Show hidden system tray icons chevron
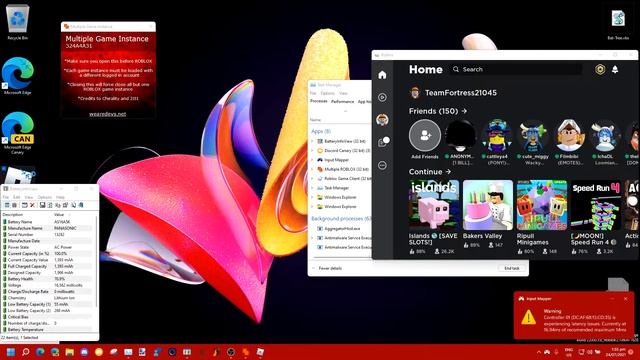The height and width of the screenshot is (360, 640). [538, 352]
